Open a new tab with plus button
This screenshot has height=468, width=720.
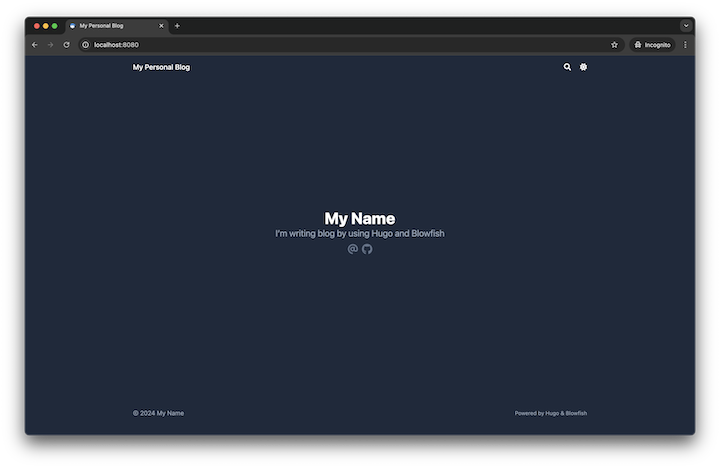[177, 25]
